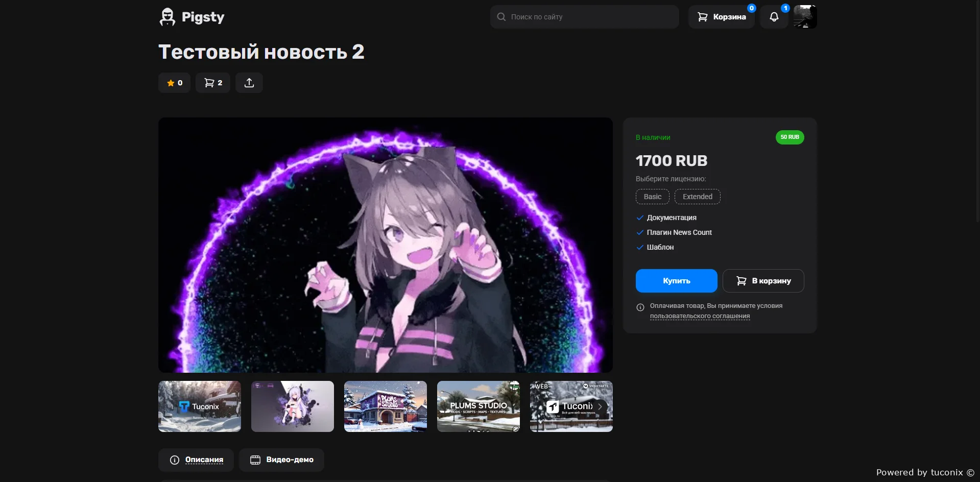Click the gallery next arrow chevron
980x482 pixels.
[x=600, y=406]
